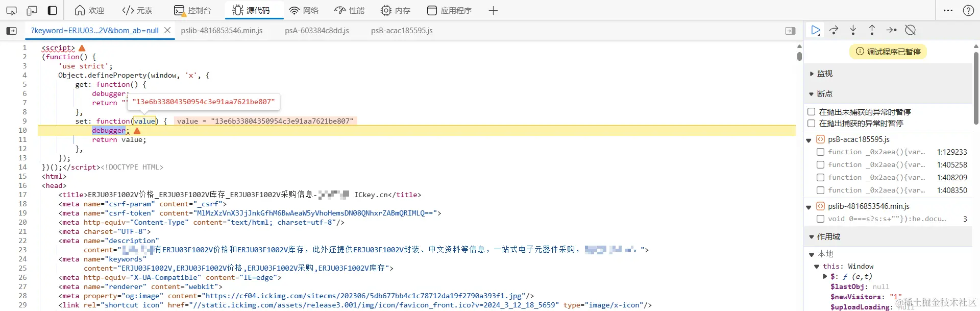Click the $newVisitors property row
Viewport: 980px width, 311px height.
click(x=866, y=297)
